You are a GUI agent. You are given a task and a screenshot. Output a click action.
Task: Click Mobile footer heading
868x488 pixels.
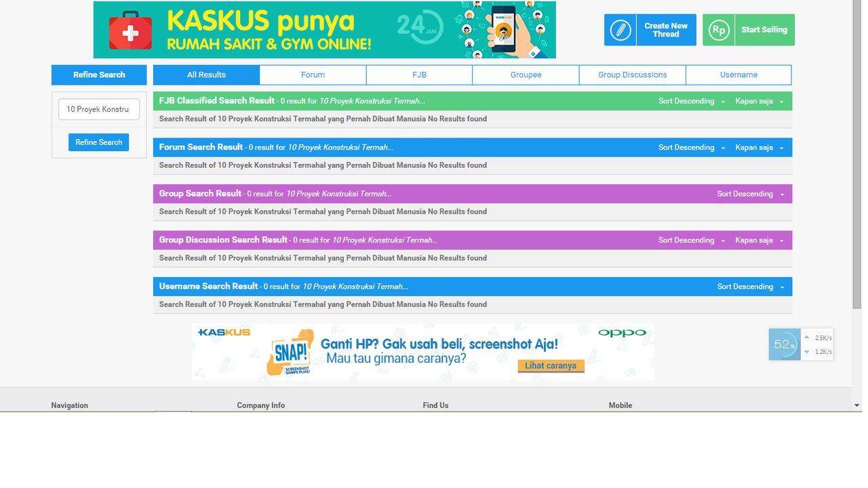pyautogui.click(x=620, y=405)
